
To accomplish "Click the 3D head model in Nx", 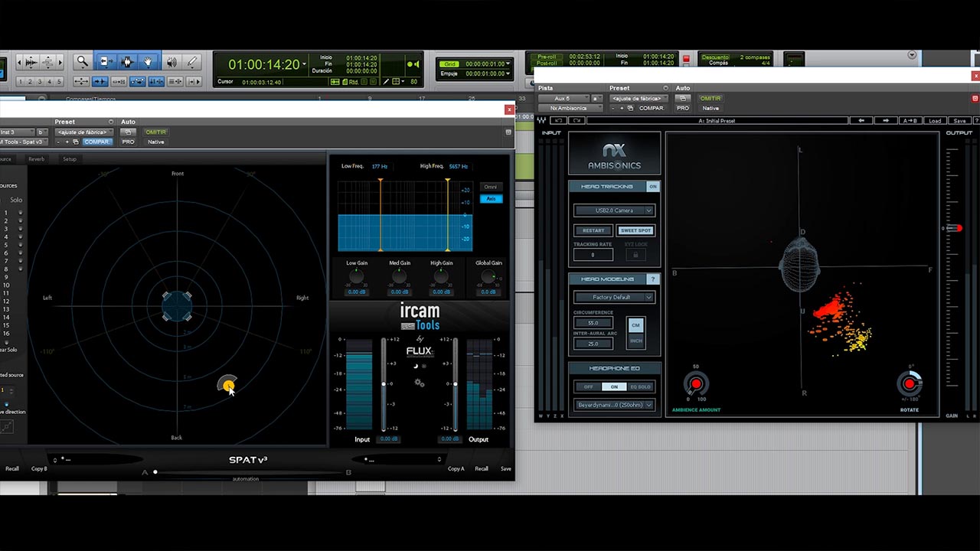I will click(800, 266).
